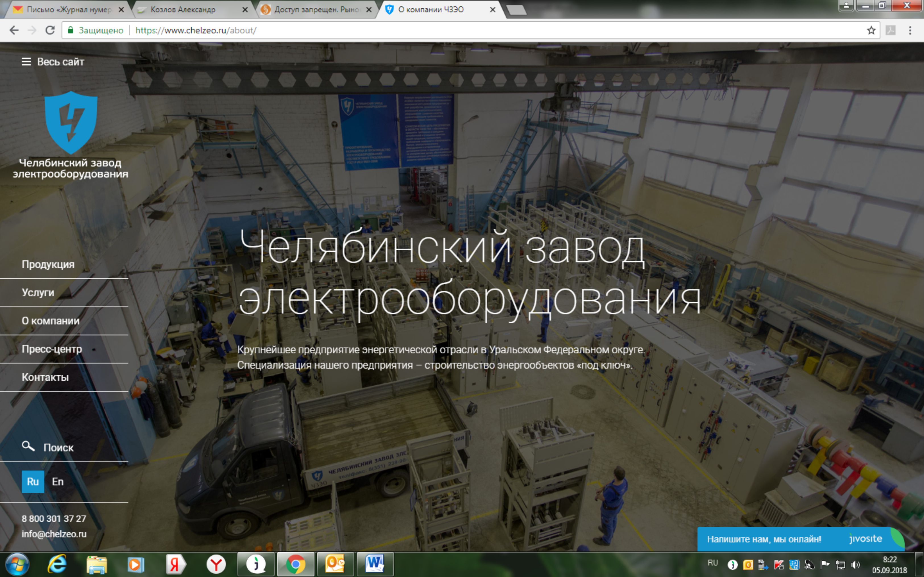Click the Kaspersky tray icon
This screenshot has width=924, height=577.
[779, 565]
